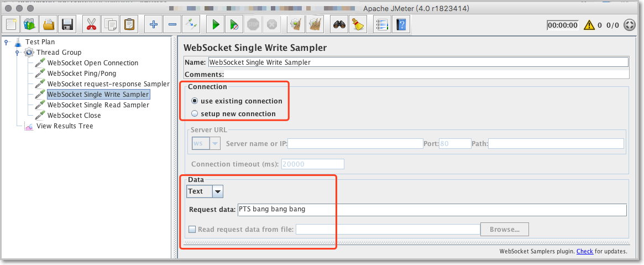Screen dimensions: 644x265
Task: Shut down the test with the grey X icon
Action: [271, 25]
